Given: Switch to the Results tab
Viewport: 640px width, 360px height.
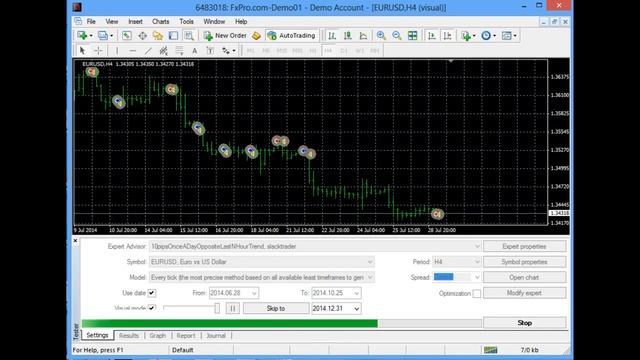Looking at the screenshot, I should pos(129,336).
